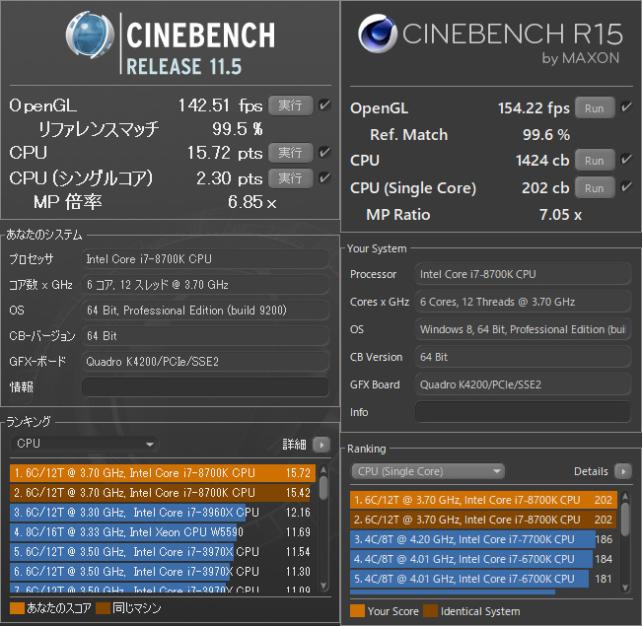Open the CPU (Single Core) ranking dropdown in R15
This screenshot has width=642, height=626.
428,471
